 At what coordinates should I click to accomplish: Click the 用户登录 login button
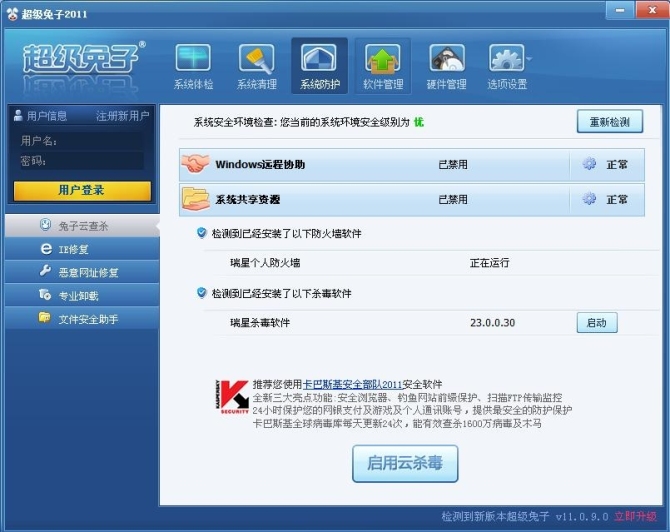pos(82,191)
